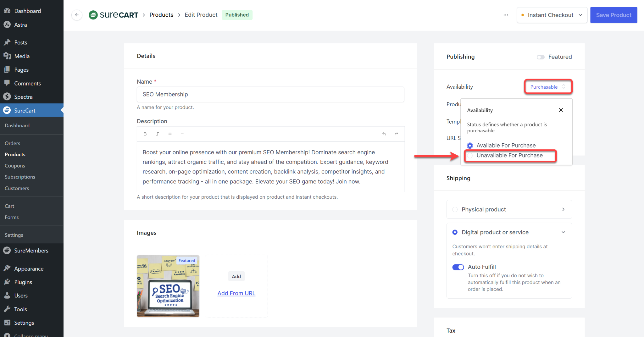Select Unavailable For Purchase option
This screenshot has height=337, width=644.
click(x=470, y=156)
